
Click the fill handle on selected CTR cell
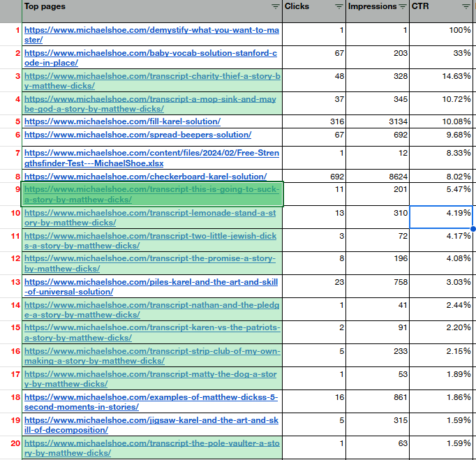pyautogui.click(x=474, y=228)
